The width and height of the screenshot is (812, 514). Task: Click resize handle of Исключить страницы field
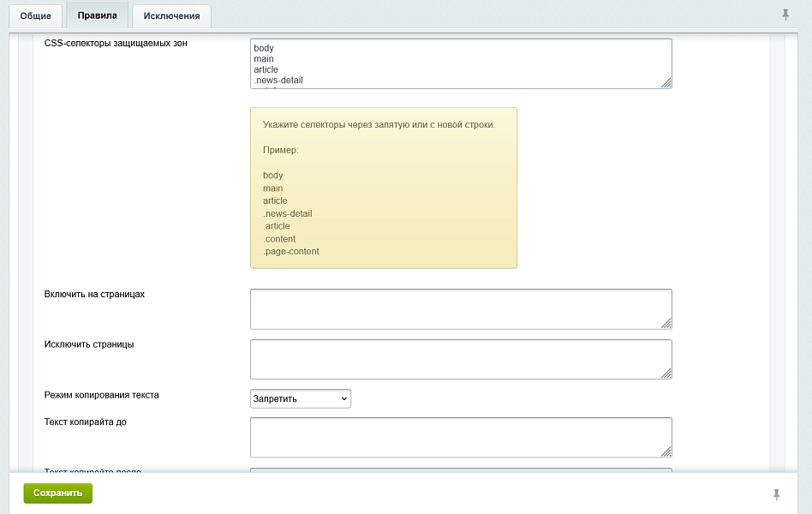tap(666, 373)
